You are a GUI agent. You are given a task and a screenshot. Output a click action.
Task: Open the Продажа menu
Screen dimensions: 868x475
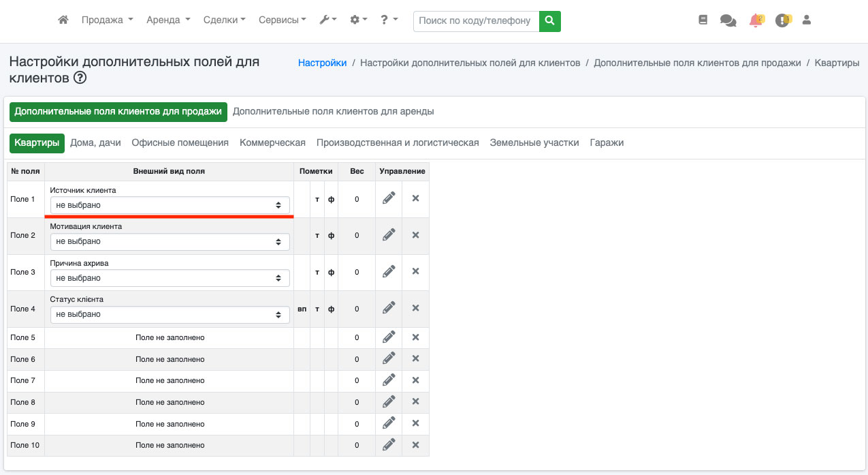[x=107, y=20]
